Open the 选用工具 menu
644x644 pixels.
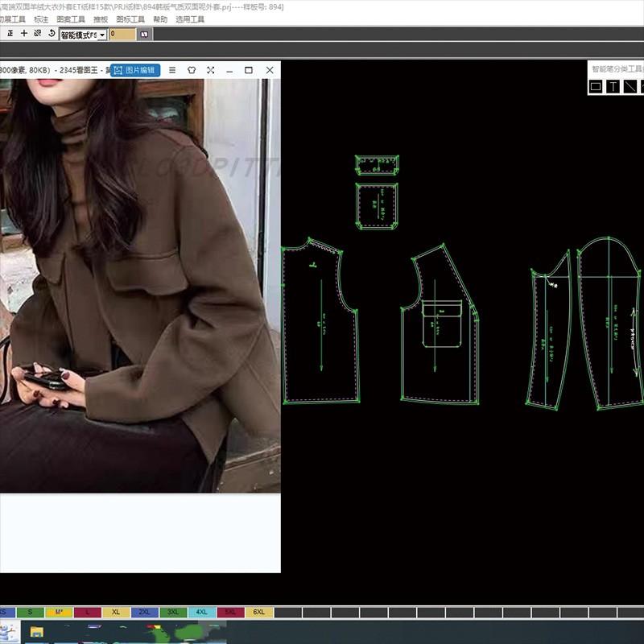click(x=190, y=19)
